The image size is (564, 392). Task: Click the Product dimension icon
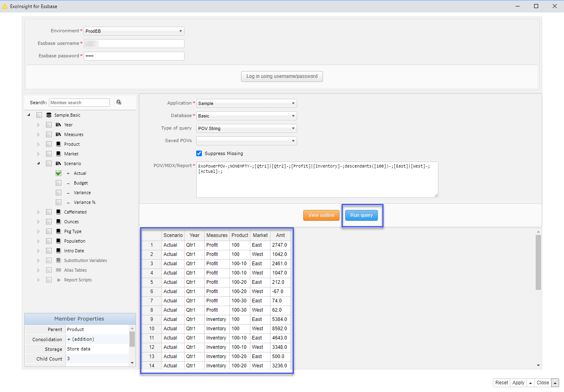tap(59, 144)
